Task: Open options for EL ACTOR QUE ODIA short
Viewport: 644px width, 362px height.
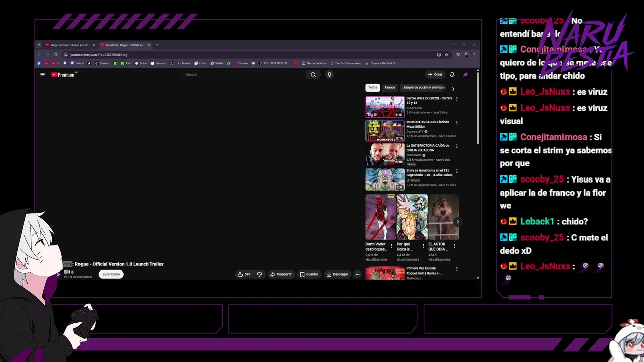Action: pos(454,246)
